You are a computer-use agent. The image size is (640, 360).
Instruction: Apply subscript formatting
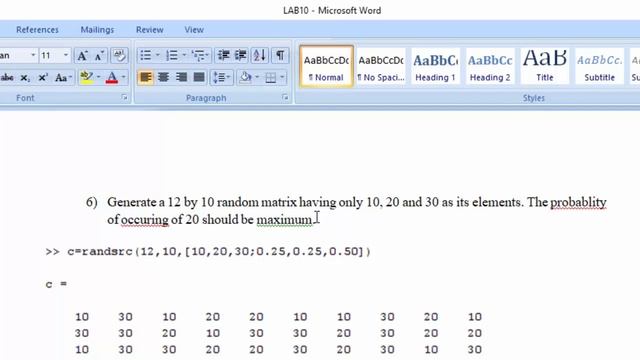[x=25, y=78]
